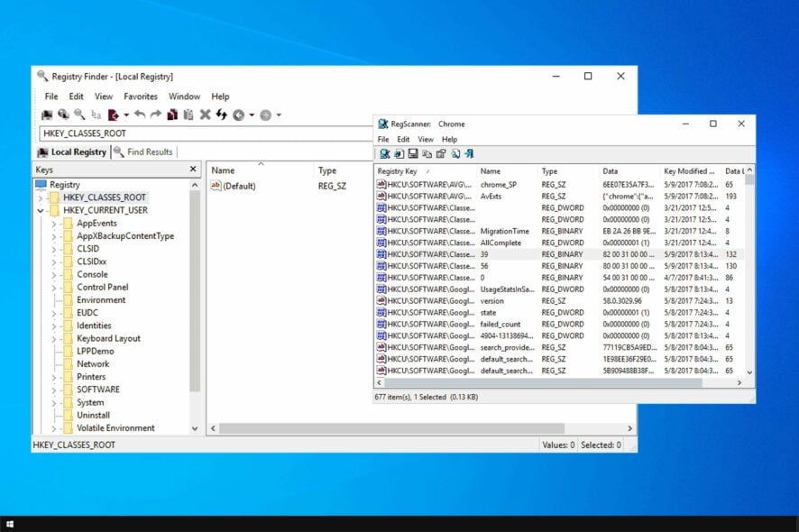Open the Favorites menu in Registry Finder

141,96
